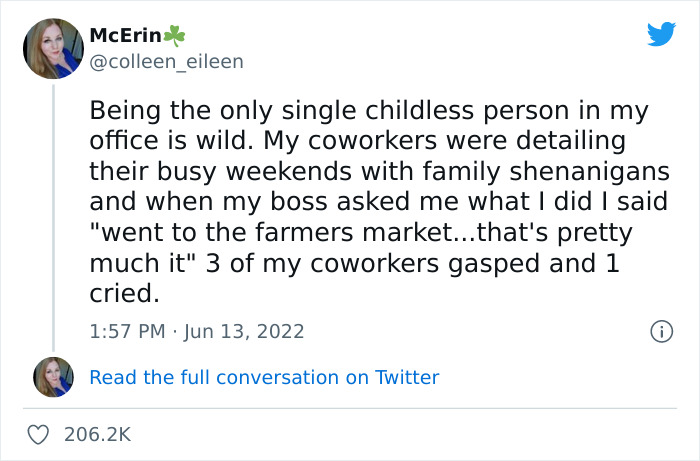Open the tweet info circle icon
Viewport: 700px width, 461px height.
coord(660,331)
